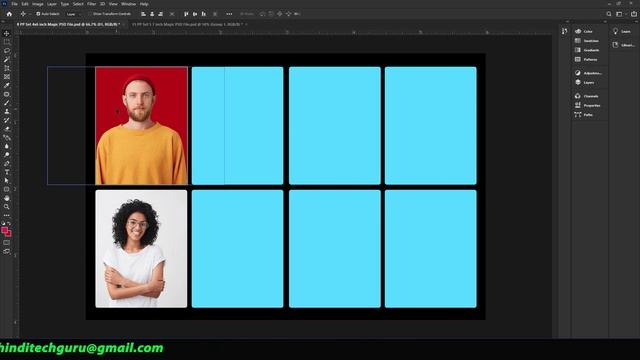Select the Eyedropper tool
The height and width of the screenshot is (360, 640).
(x=7, y=85)
